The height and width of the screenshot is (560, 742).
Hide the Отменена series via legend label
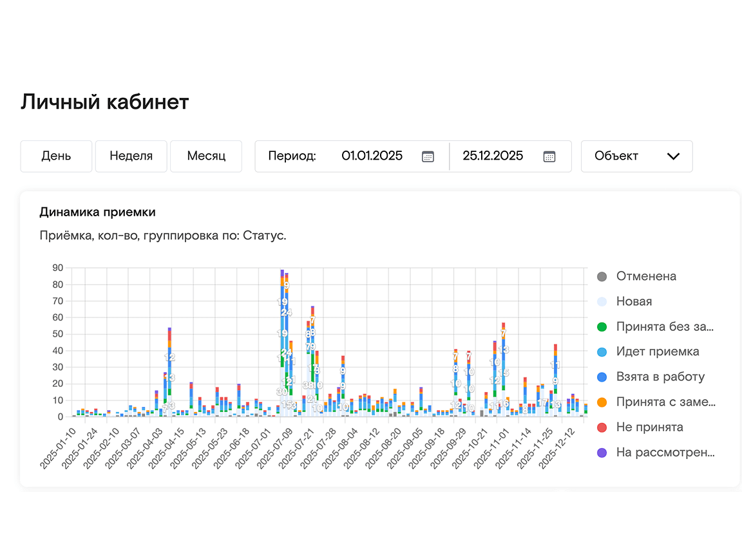pyautogui.click(x=646, y=277)
